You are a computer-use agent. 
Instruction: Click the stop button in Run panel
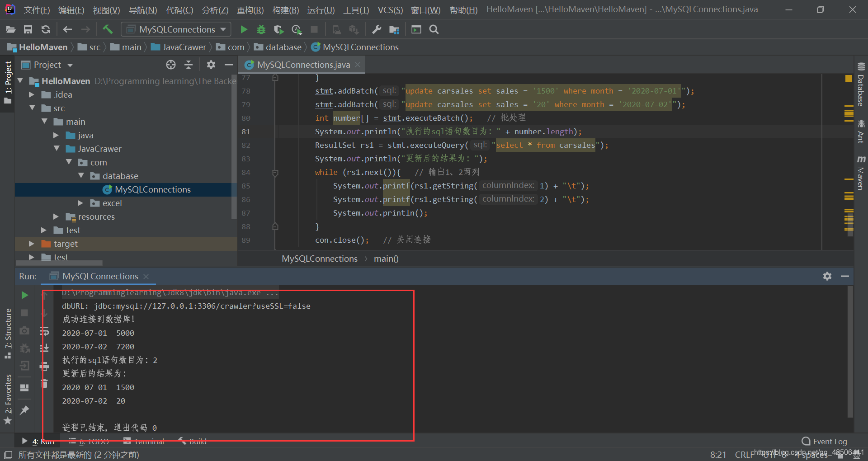point(25,313)
